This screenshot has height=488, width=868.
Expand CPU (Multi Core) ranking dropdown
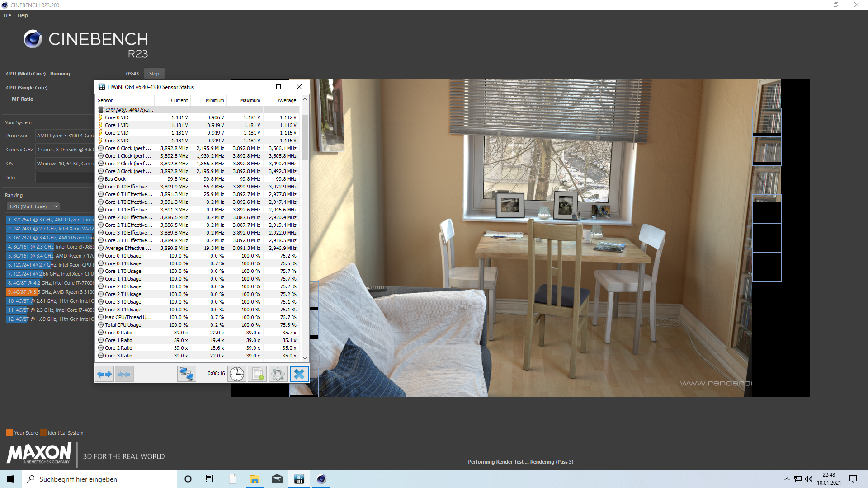33,206
